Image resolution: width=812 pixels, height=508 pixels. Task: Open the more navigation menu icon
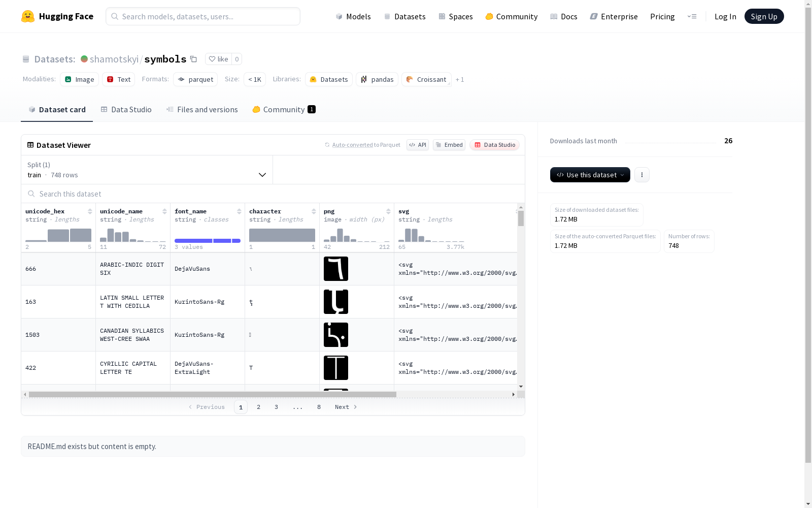pyautogui.click(x=692, y=16)
